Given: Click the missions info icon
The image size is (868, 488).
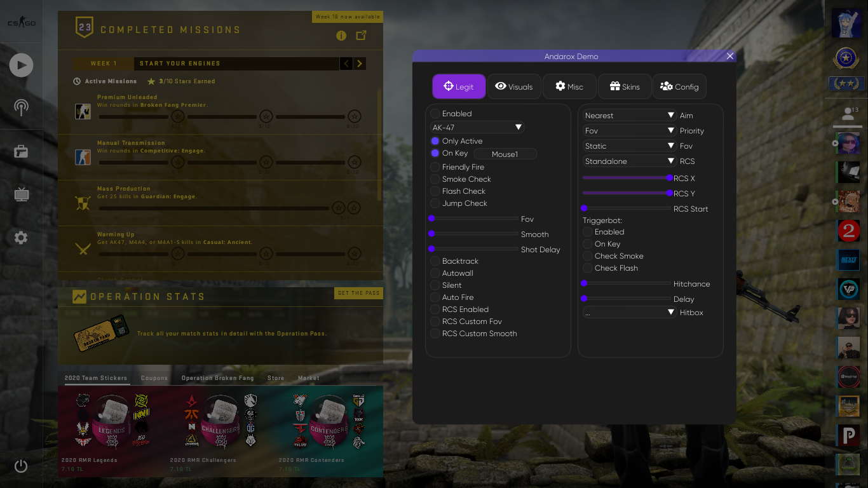Looking at the screenshot, I should [341, 36].
